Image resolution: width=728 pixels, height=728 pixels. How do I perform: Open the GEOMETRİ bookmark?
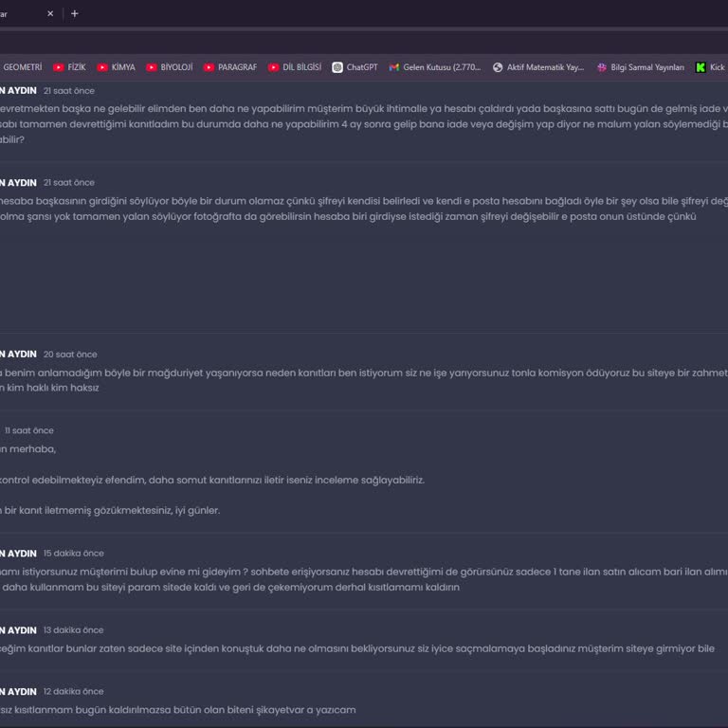pyautogui.click(x=21, y=67)
